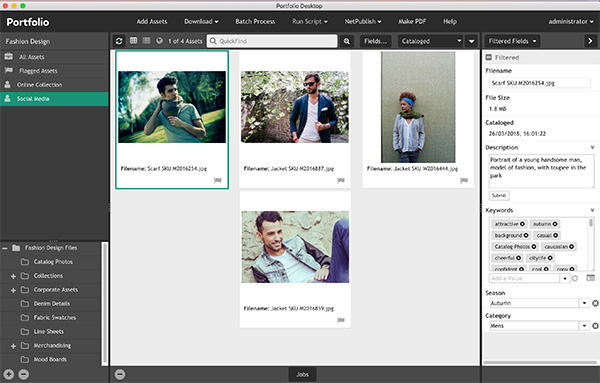This screenshot has height=383, width=600.
Task: Collapse the Keywords field chevron
Action: [x=592, y=210]
